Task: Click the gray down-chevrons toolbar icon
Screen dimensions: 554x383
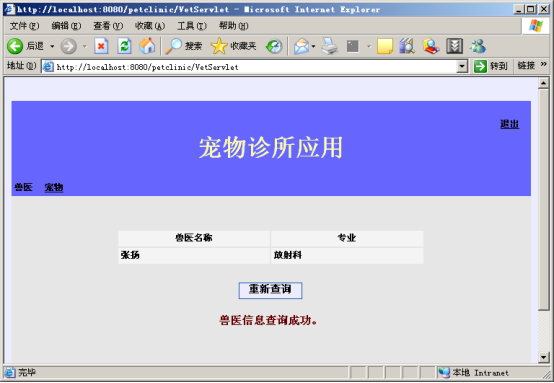Action: (454, 46)
